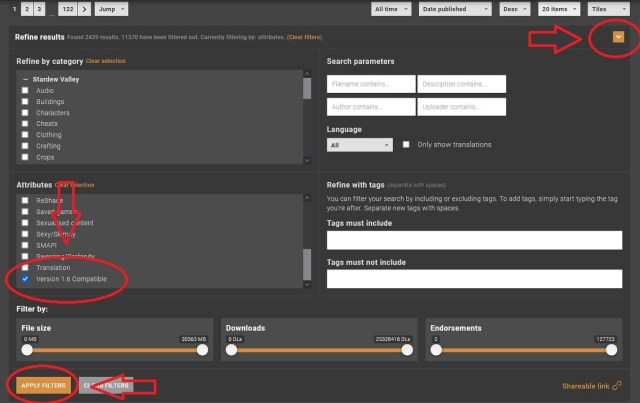Collapse the Stardew Valley category tree
This screenshot has width=640, height=403.
pyautogui.click(x=24, y=78)
